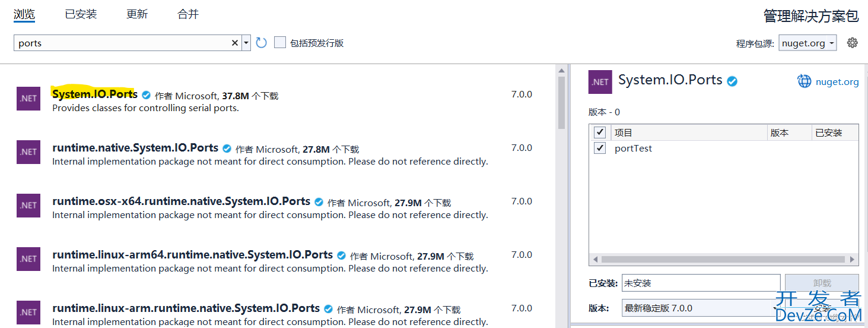Viewport: 868px width, 328px height.
Task: Click runtime.linux-arm64.runtime.native.System.IO.Ports title
Action: pyautogui.click(x=192, y=255)
